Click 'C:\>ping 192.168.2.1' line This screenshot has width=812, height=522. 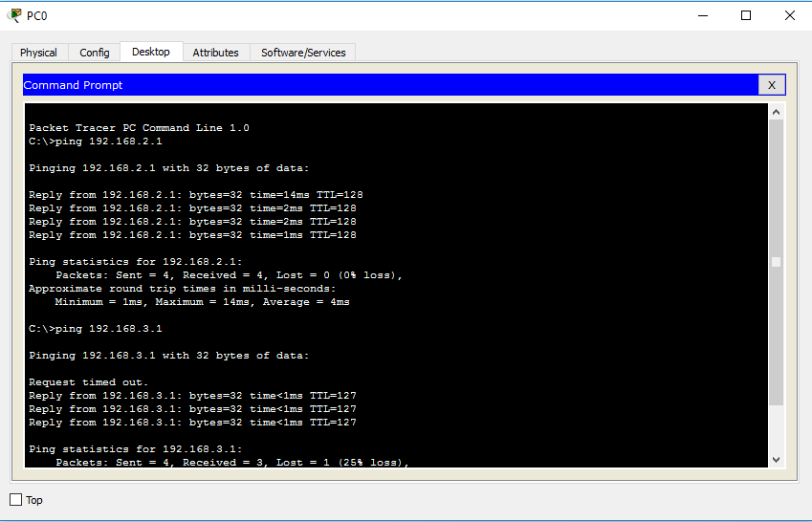(96, 141)
